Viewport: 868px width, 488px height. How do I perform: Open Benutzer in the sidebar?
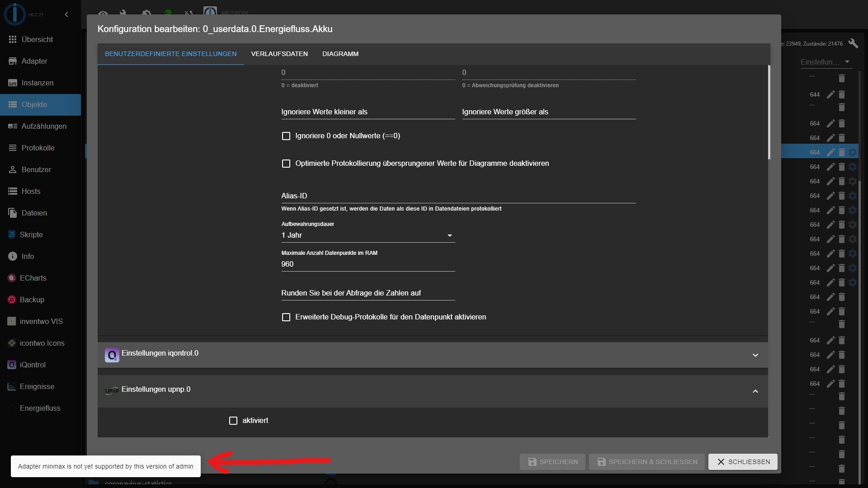pyautogui.click(x=40, y=169)
